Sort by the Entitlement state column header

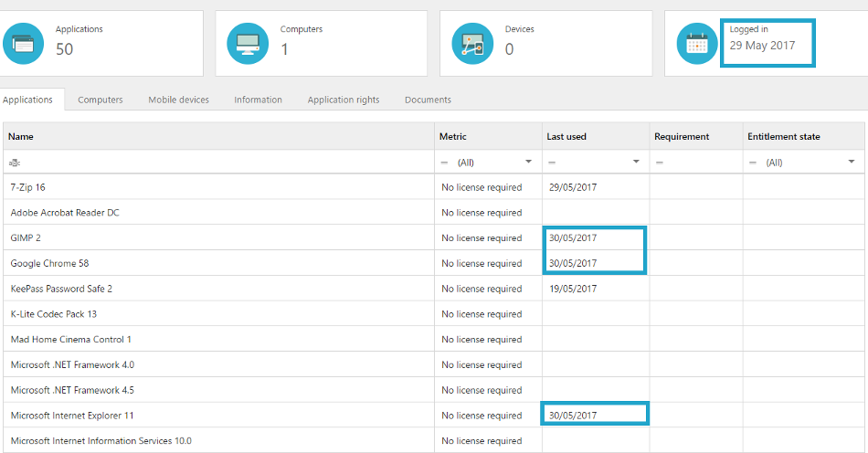(803, 137)
